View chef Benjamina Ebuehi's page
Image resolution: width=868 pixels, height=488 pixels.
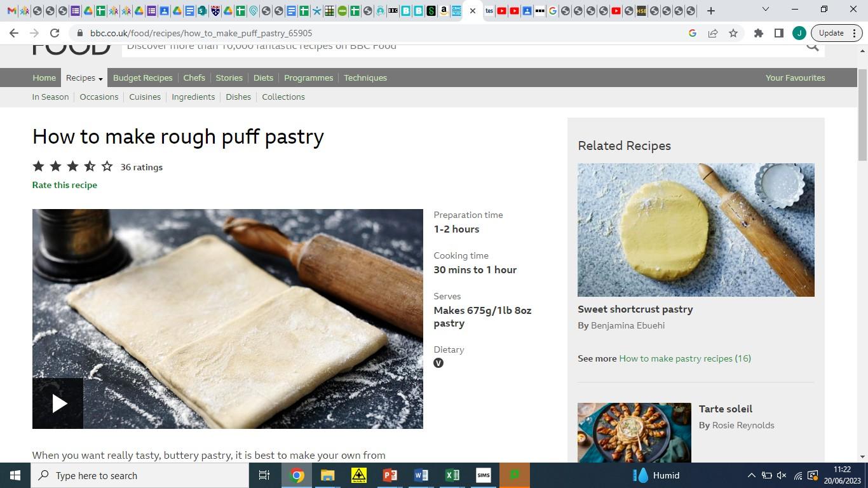[x=628, y=325]
